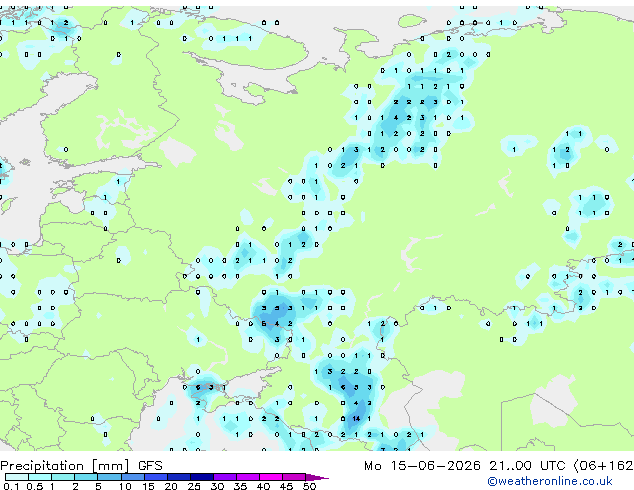Click the '21:00 UTC' time text
Screen dimensions: 634x490
(527, 466)
